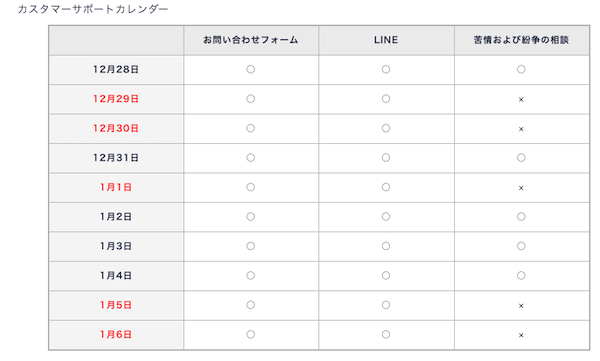Click the circle for 1月3日 お問い合わせフォーム

pos(251,246)
